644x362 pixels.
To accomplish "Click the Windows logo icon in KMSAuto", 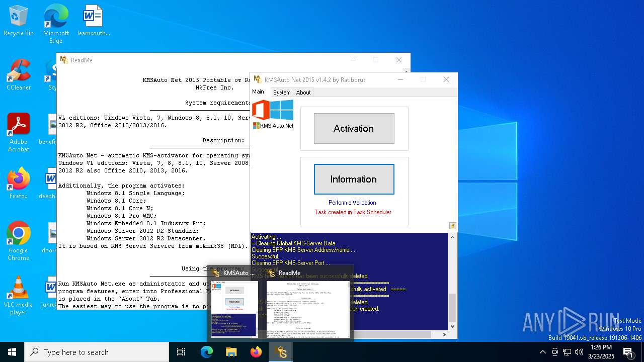I will point(282,110).
